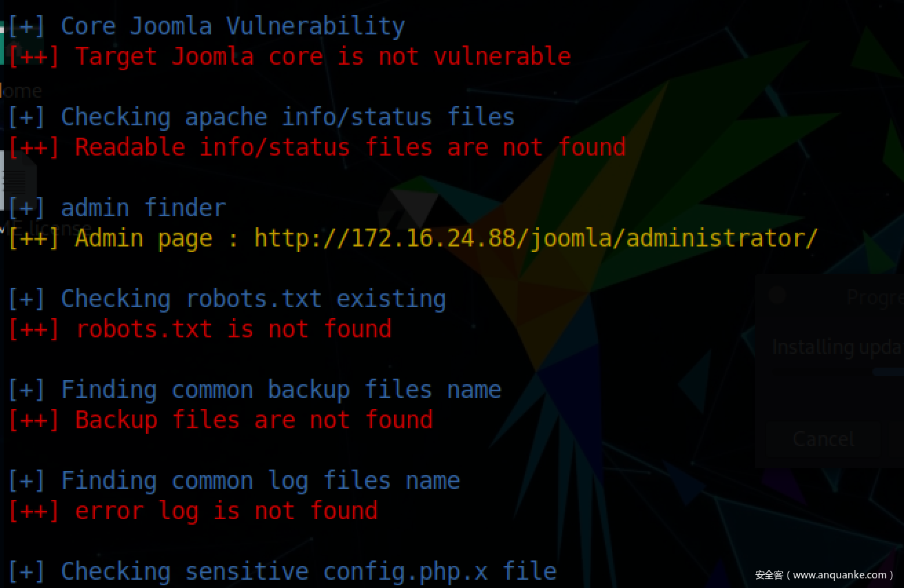Click the round button in Progress dialog titlebar

777,296
